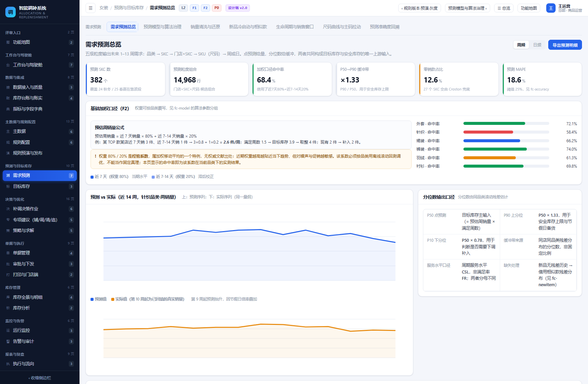Image resolution: width=588 pixels, height=384 pixels.
Task: Switch to 销量清洗与还原 tab
Action: tap(205, 27)
